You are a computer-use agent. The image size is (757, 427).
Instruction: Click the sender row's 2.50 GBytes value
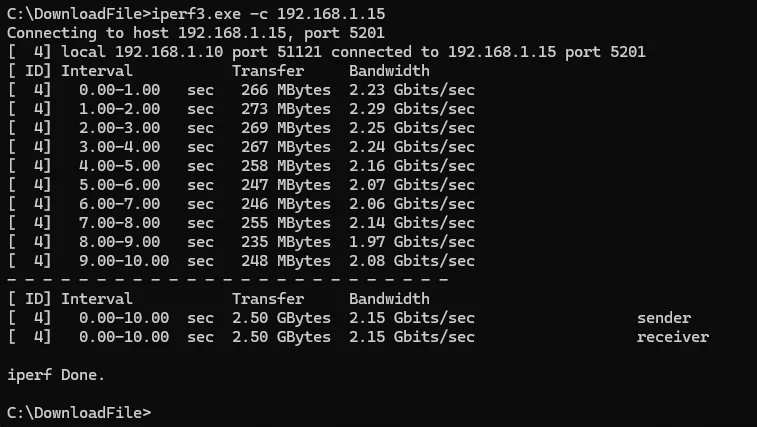tap(281, 318)
